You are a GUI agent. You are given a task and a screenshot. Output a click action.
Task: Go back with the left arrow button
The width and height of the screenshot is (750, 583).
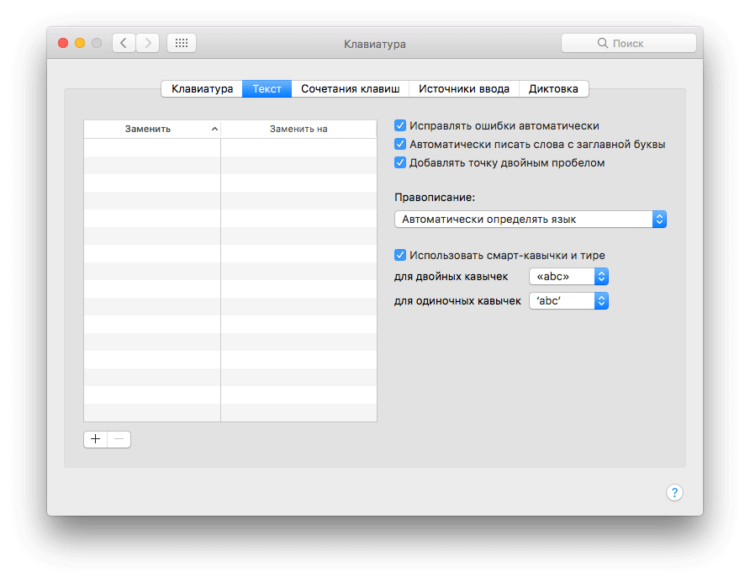point(124,43)
